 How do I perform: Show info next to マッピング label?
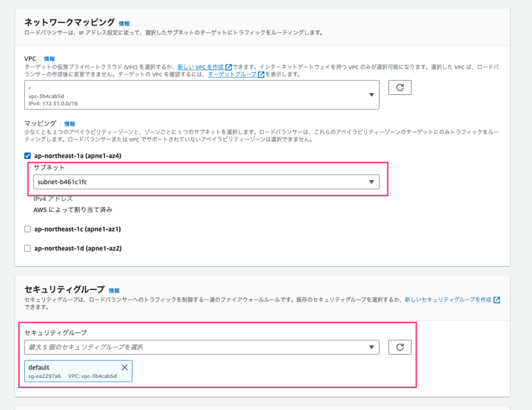pyautogui.click(x=70, y=124)
